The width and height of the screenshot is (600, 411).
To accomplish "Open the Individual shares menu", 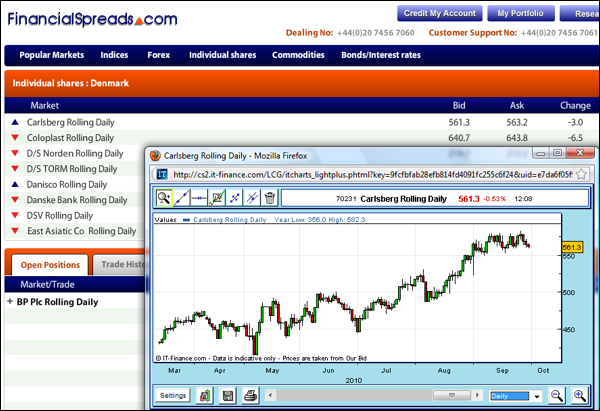I will [x=222, y=55].
